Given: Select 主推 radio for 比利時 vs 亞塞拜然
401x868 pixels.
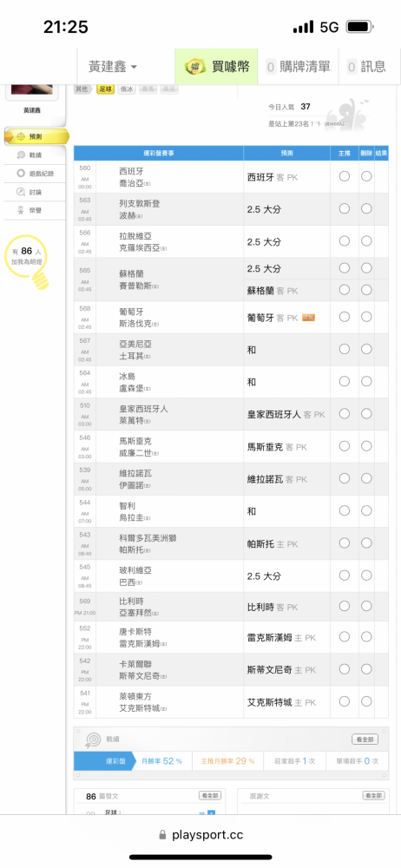Looking at the screenshot, I should [x=345, y=607].
